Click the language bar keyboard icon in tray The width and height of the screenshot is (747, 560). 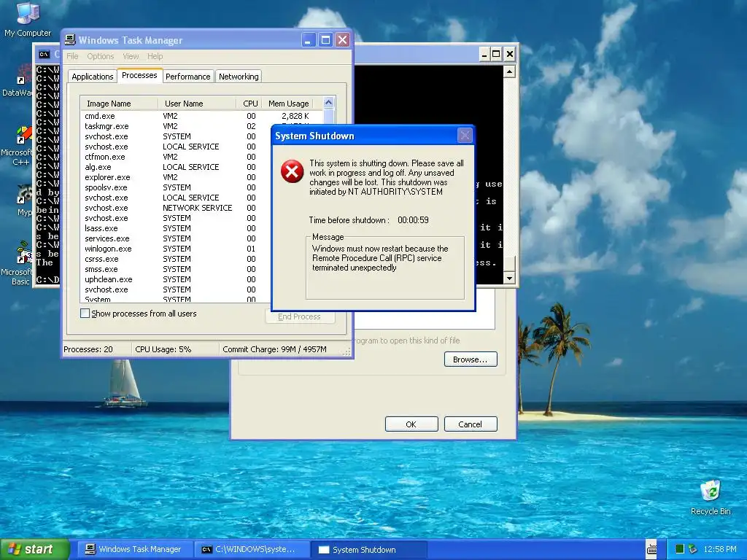(x=651, y=549)
